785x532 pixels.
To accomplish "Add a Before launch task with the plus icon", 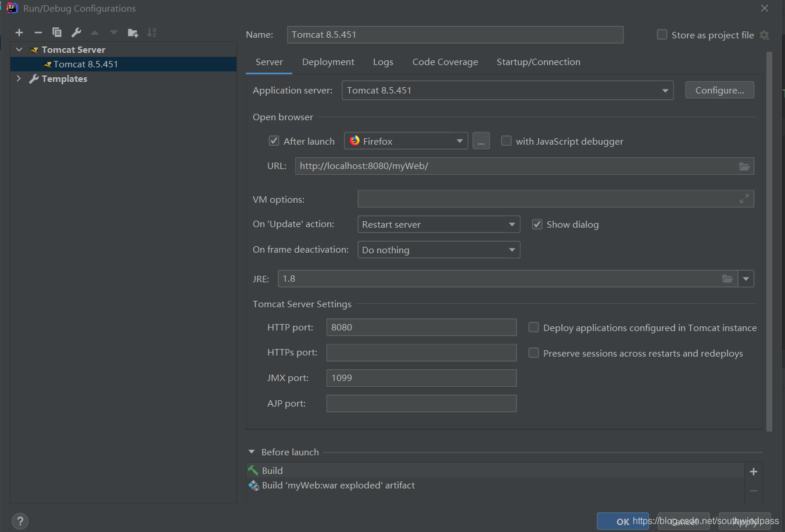I will coord(754,472).
